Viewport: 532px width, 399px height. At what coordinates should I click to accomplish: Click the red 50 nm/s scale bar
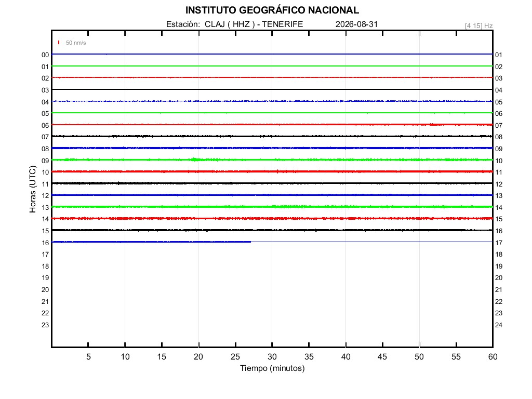coord(59,43)
